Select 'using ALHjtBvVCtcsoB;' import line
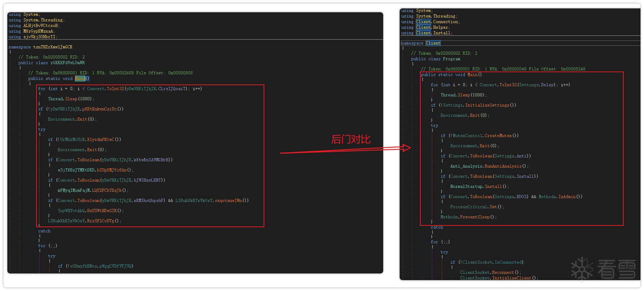The height and width of the screenshot is (291, 644). (x=34, y=26)
